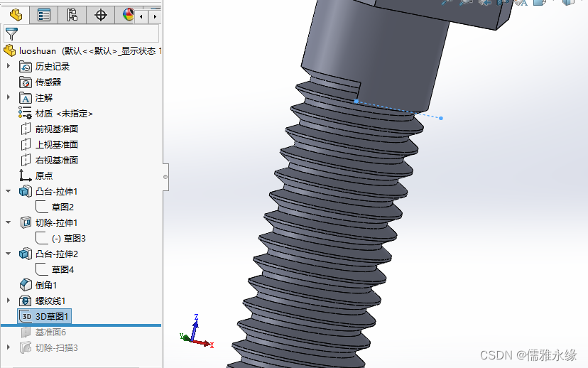Click the side panel collapse handle
Viewport: 588px width, 368px height.
point(165,177)
